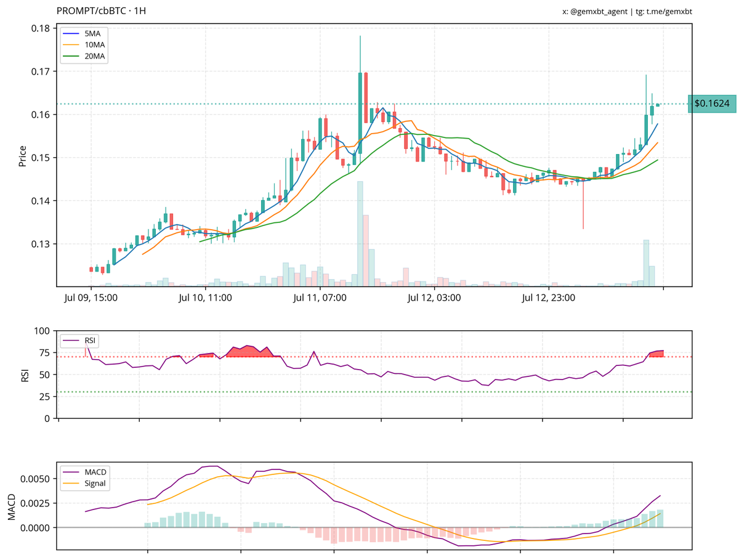Click the green 20MA legend line swatch
This screenshot has height=560, width=739.
tap(70, 57)
